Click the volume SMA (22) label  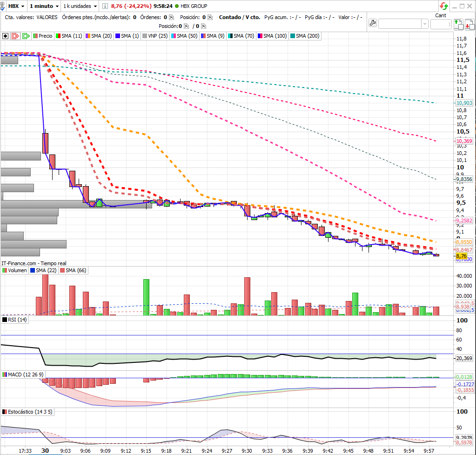click(43, 270)
